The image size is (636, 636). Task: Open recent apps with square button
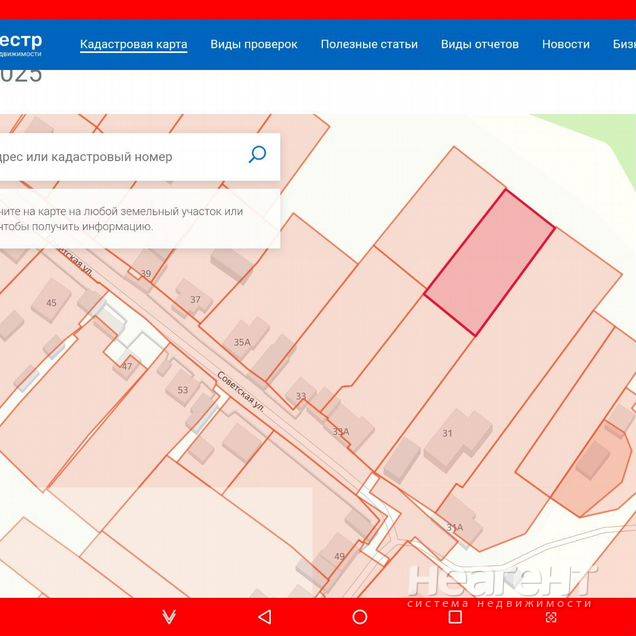pyautogui.click(x=455, y=617)
